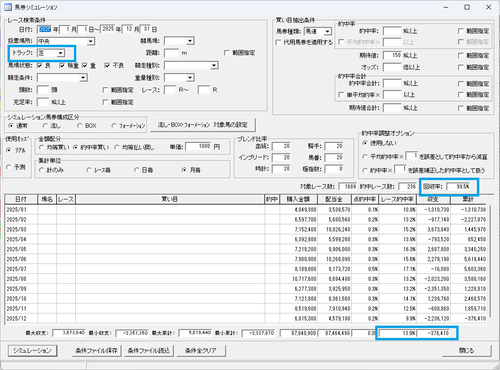Set aggregation unit to 日毎
This screenshot has height=370, width=500.
136,170
